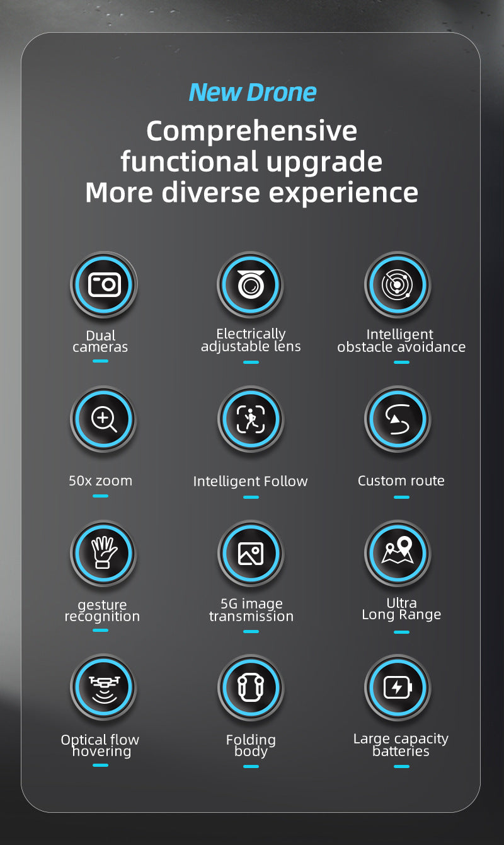
Task: Select the 'Custom route' text label
Action: click(x=401, y=481)
